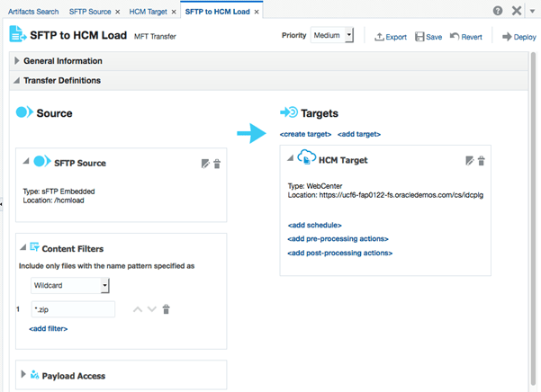Delete the SFTP Source using trash icon
Viewport: 541px width, 392px height.
217,164
